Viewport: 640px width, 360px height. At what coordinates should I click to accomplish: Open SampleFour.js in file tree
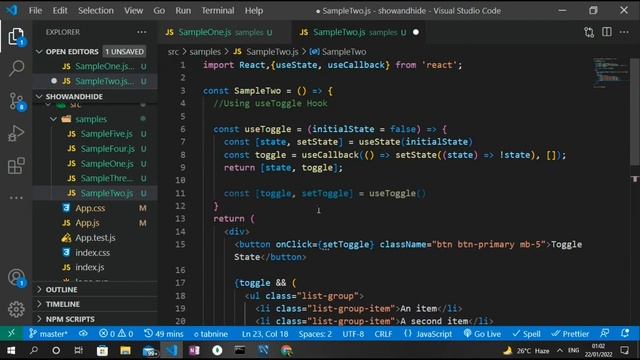point(107,149)
